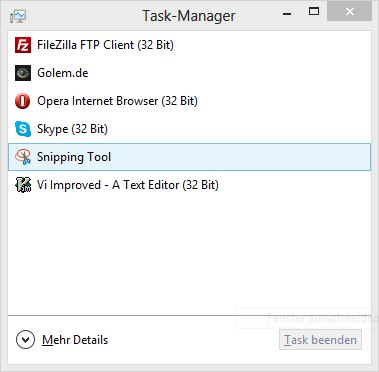Click the Golem.de eye icon
The image size is (379, 372).
[x=23, y=73]
